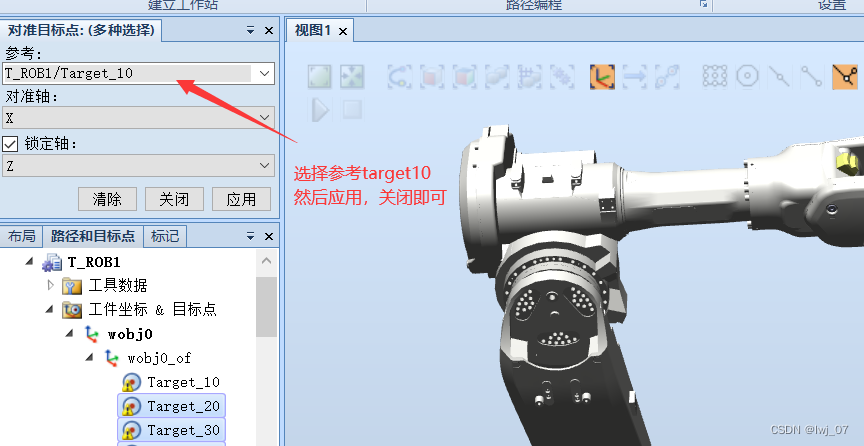Open the 路径和目标点 panel options arrow
Screen dimensions: 864x446
click(x=251, y=237)
